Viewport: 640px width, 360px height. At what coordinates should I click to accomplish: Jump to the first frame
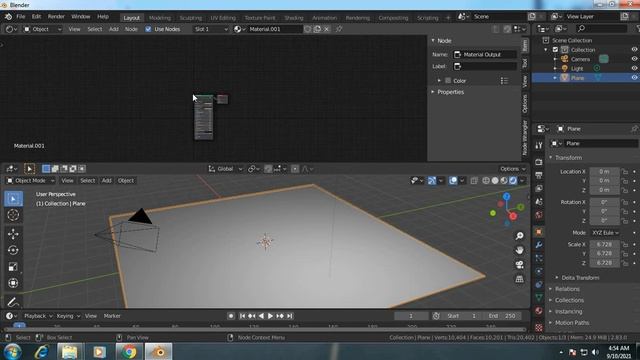click(242, 316)
